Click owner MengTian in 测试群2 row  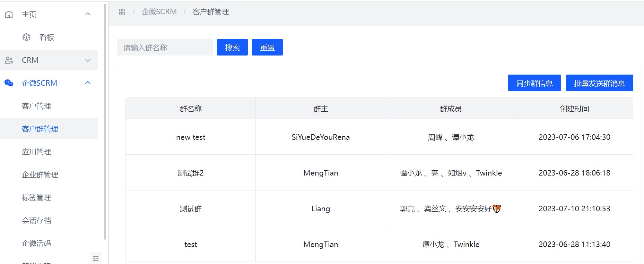[321, 173]
